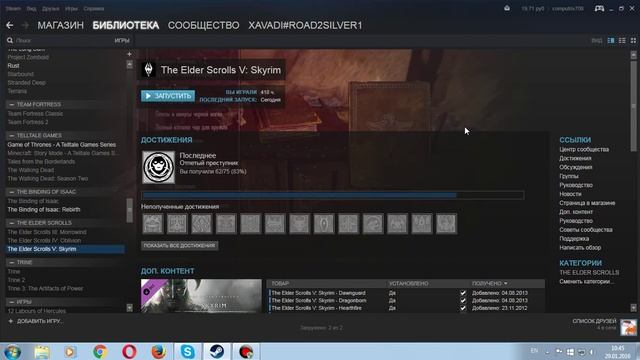Image resolution: width=640 pixels, height=360 pixels.
Task: Launch Google Chrome from the taskbar
Action: point(100,352)
